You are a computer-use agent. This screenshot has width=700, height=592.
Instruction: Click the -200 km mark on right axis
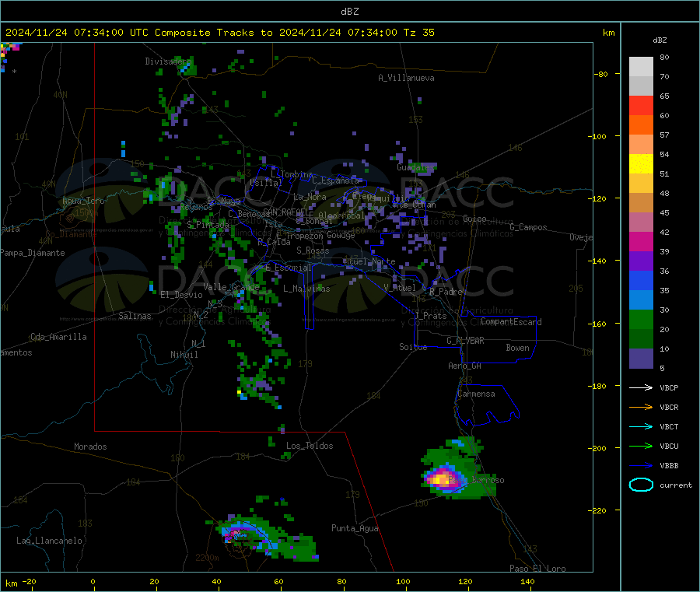pyautogui.click(x=597, y=448)
